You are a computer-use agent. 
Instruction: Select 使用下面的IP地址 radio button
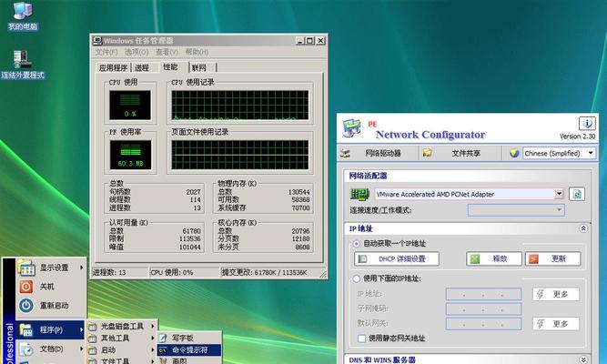point(356,278)
